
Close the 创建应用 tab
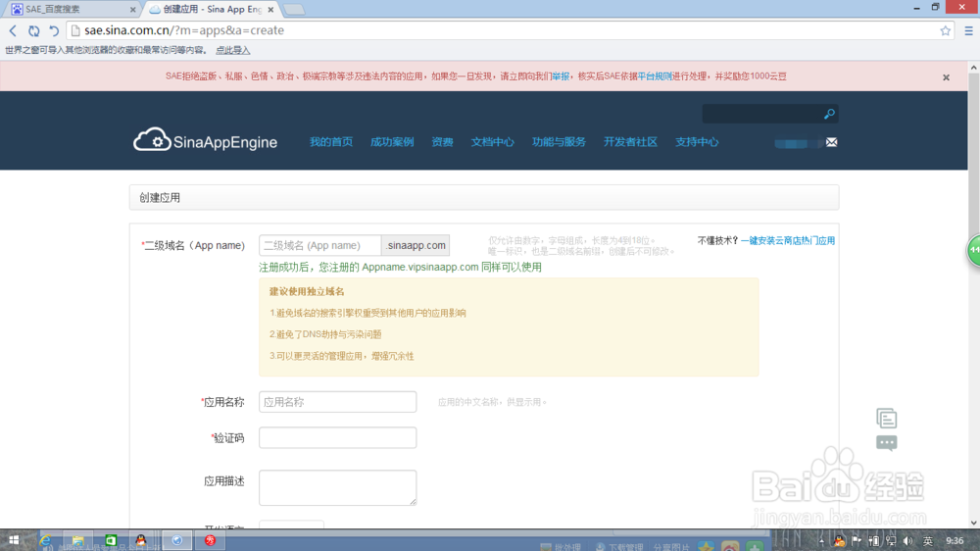pos(270,10)
